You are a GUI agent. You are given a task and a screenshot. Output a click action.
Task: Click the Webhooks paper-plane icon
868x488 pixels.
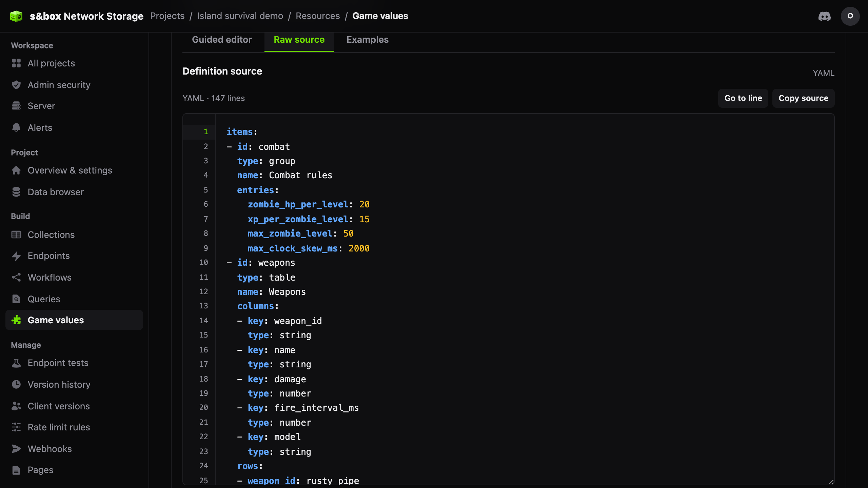point(16,449)
